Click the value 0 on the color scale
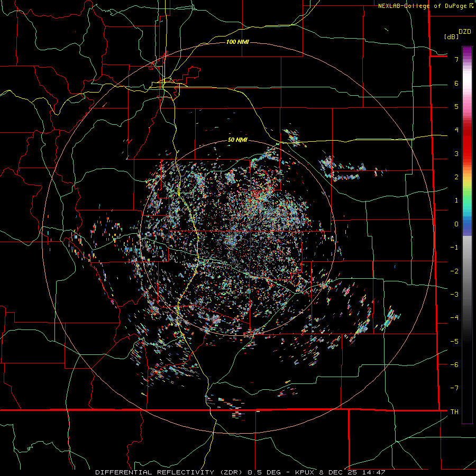Viewport: 476px width, 476px height. click(x=456, y=224)
